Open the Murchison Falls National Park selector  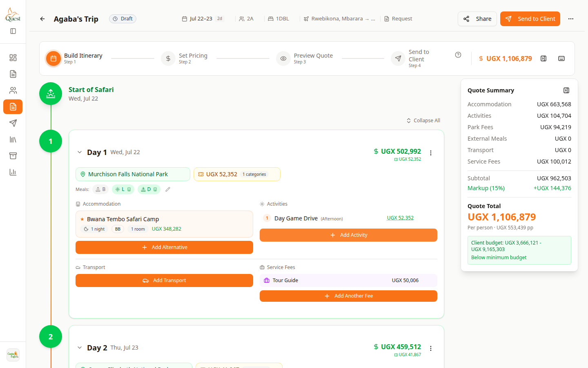coord(133,174)
